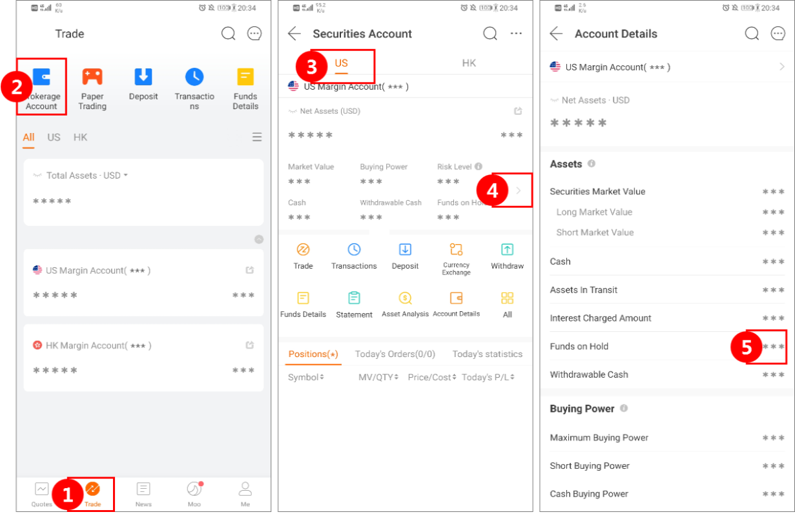Click the info icon beside Risk Level
This screenshot has height=532, width=795.
479,167
